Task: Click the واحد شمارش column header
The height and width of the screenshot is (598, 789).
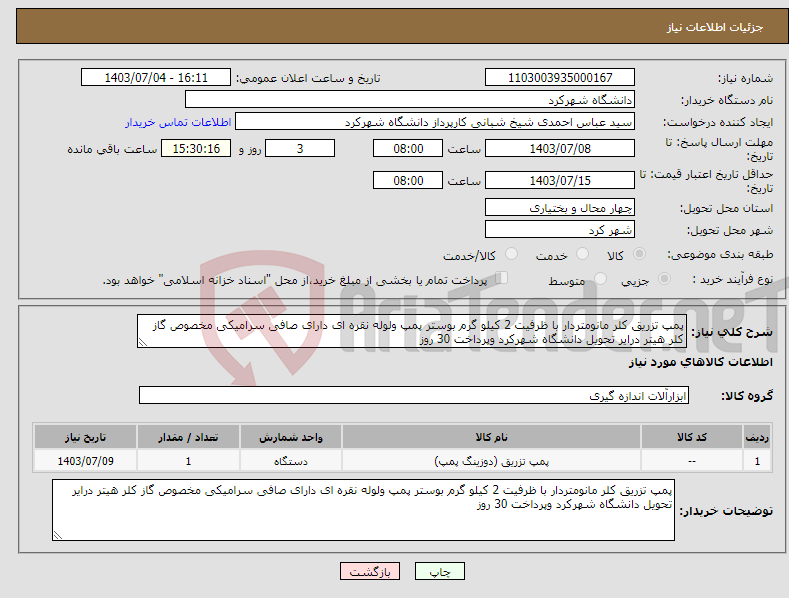Action: pyautogui.click(x=291, y=437)
